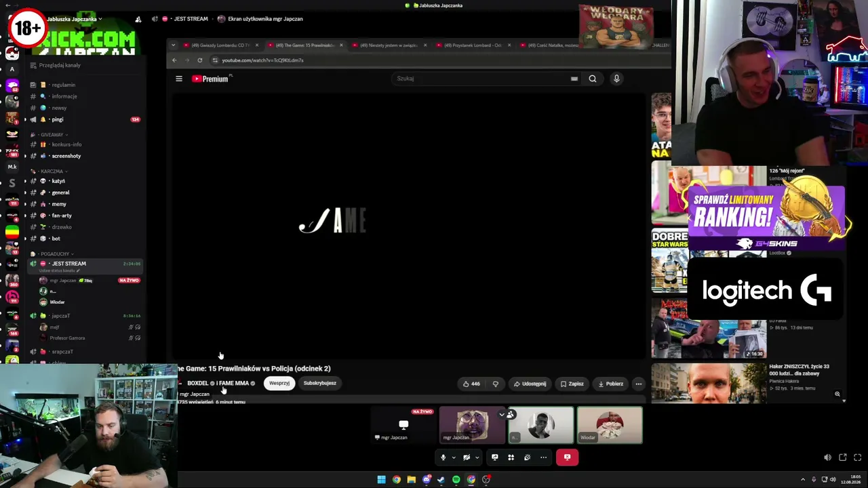Open the screenshoty channel
Viewport: 868px width, 488px height.
pos(66,156)
